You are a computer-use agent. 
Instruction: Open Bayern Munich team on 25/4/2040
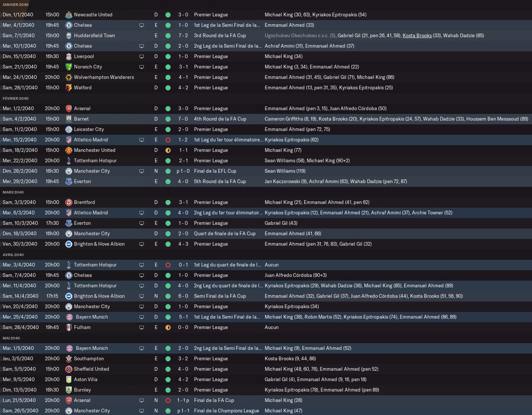pyautogui.click(x=92, y=317)
